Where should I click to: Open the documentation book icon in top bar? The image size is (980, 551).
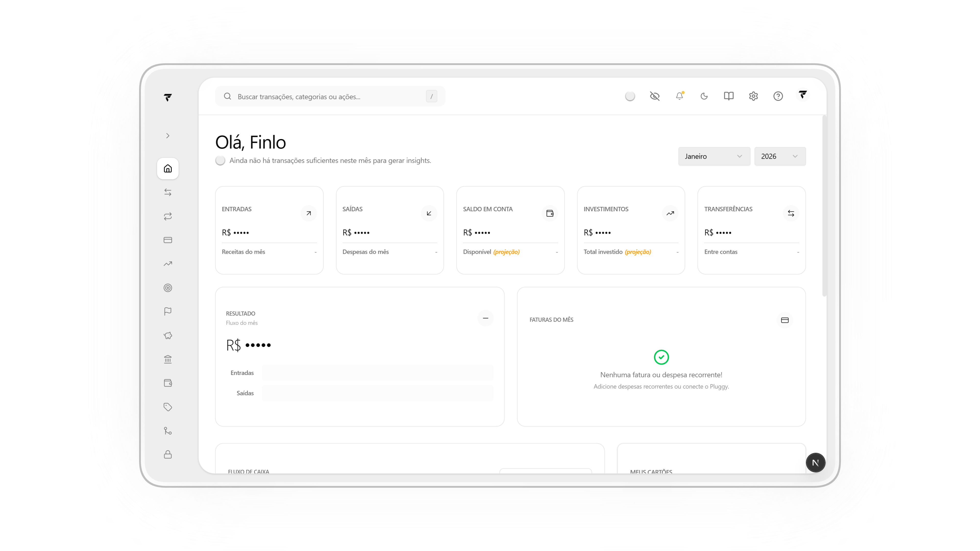(x=729, y=96)
